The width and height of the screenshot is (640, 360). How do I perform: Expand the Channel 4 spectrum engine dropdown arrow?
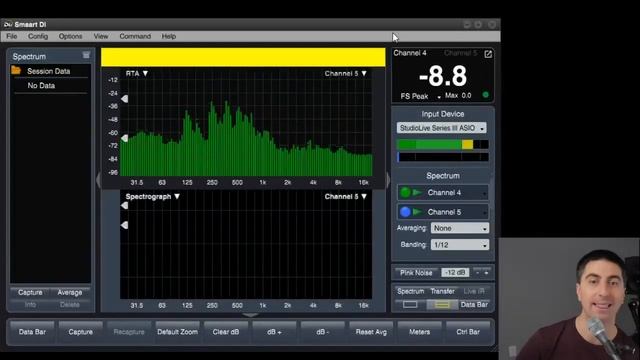(484, 194)
